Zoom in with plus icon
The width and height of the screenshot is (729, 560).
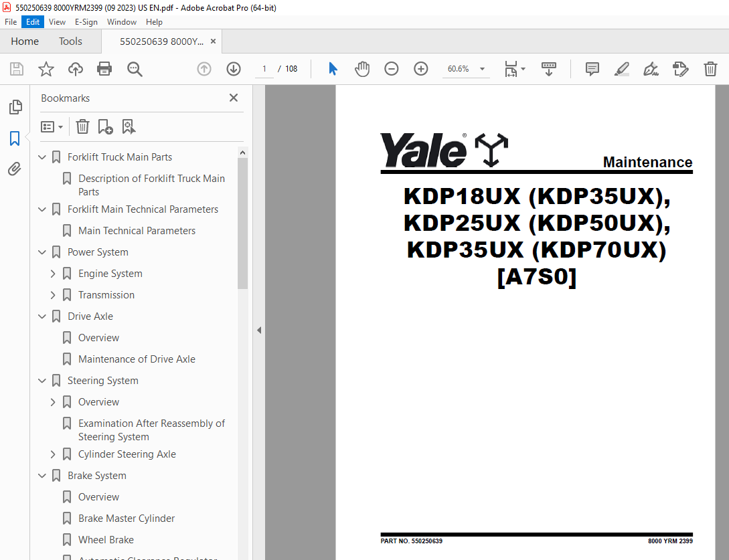[x=421, y=69]
